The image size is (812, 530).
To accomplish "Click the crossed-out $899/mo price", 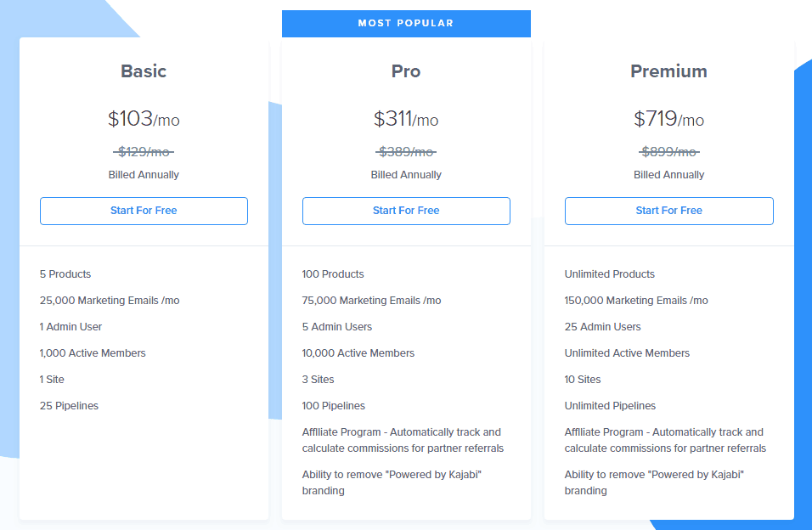I will click(x=668, y=152).
